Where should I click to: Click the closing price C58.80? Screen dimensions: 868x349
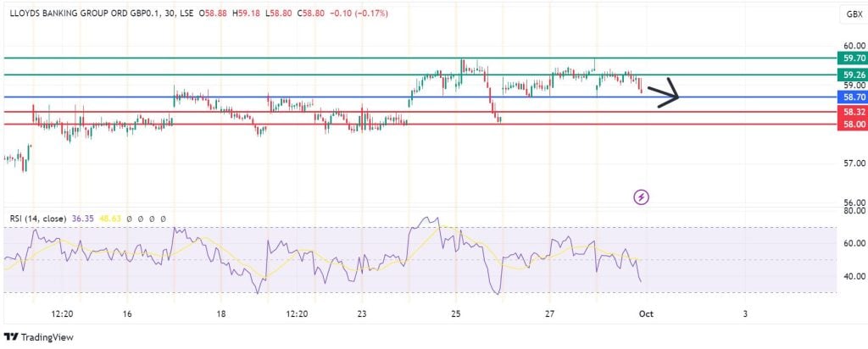coord(311,14)
